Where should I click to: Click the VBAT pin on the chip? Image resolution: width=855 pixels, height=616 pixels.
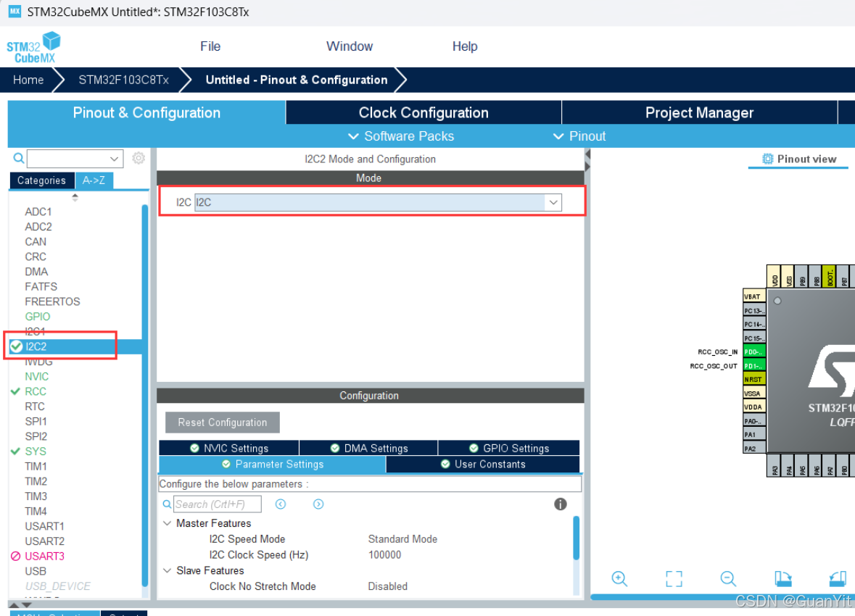point(754,296)
